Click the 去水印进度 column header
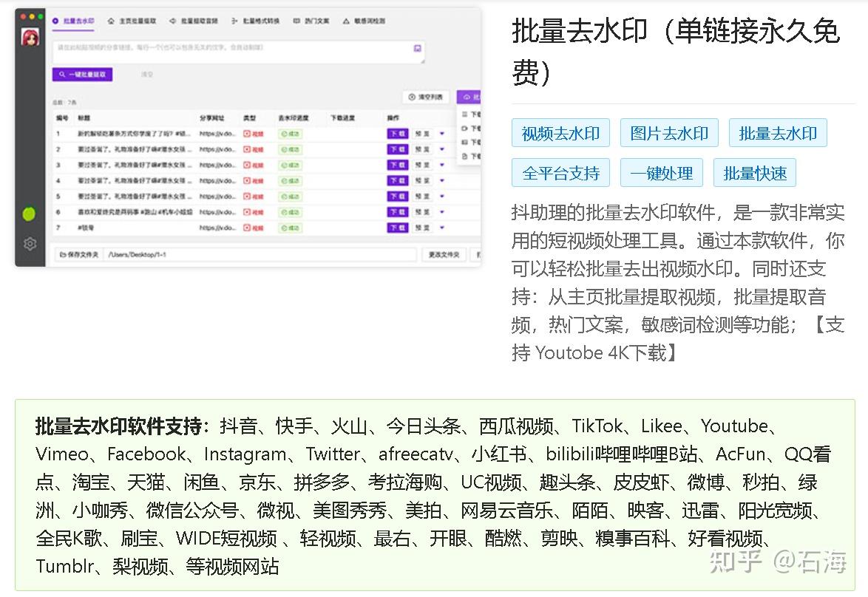868x597 pixels. pyautogui.click(x=294, y=118)
